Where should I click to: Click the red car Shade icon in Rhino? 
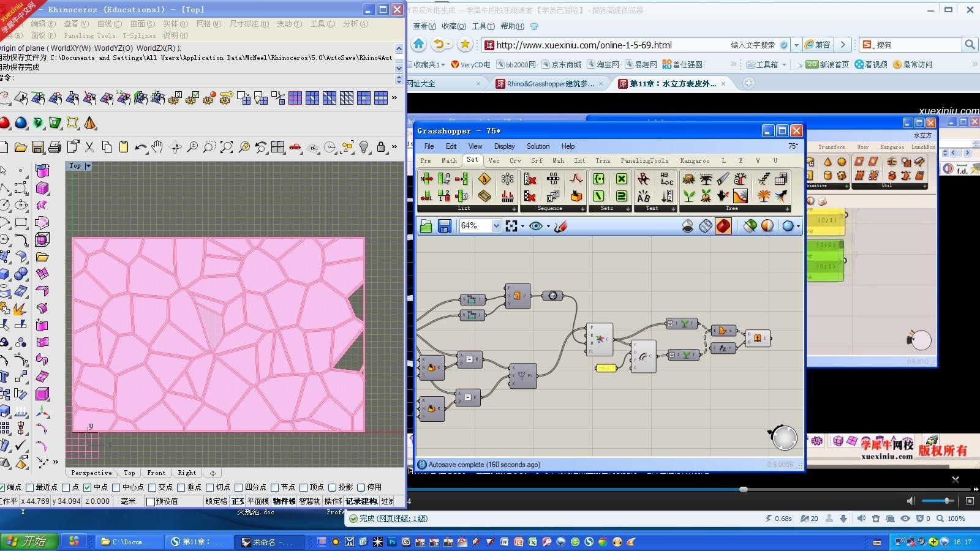tap(295, 147)
